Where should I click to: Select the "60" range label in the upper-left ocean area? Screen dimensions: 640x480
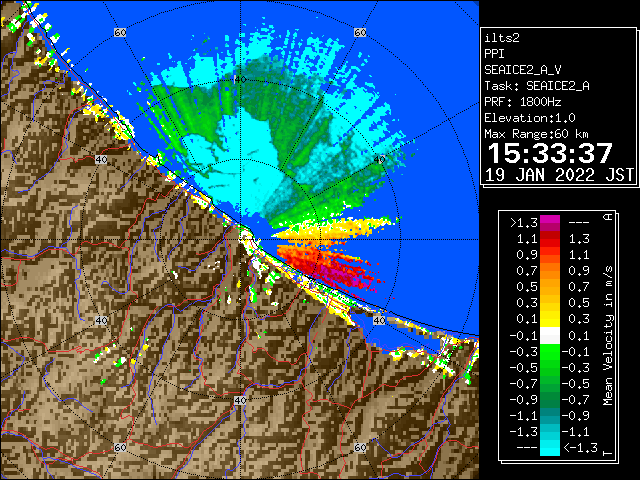pyautogui.click(x=120, y=32)
